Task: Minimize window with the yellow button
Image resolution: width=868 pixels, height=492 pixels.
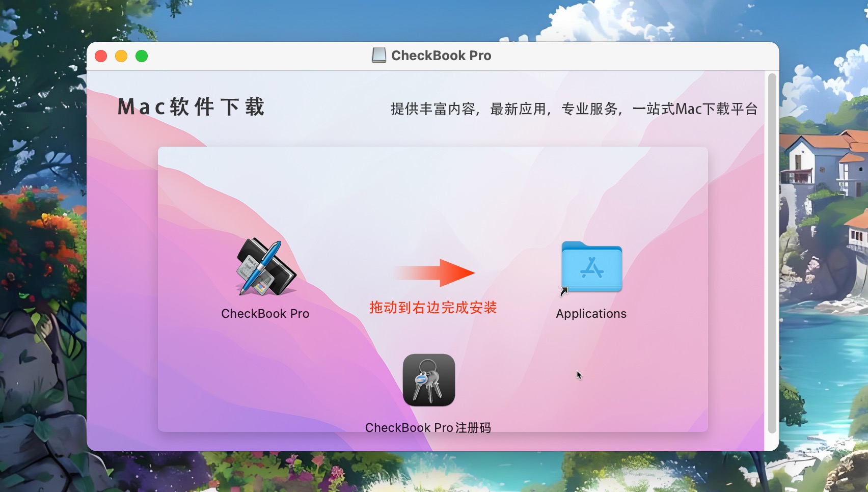Action: 121,56
